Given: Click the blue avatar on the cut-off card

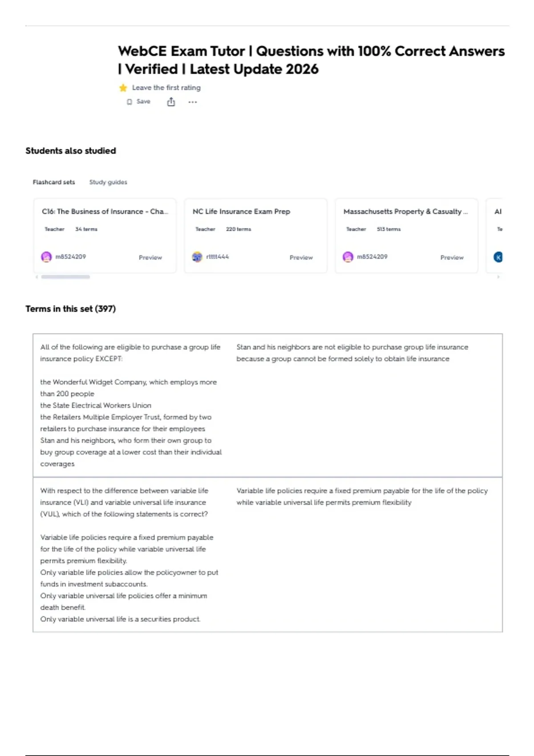Looking at the screenshot, I should (x=498, y=257).
